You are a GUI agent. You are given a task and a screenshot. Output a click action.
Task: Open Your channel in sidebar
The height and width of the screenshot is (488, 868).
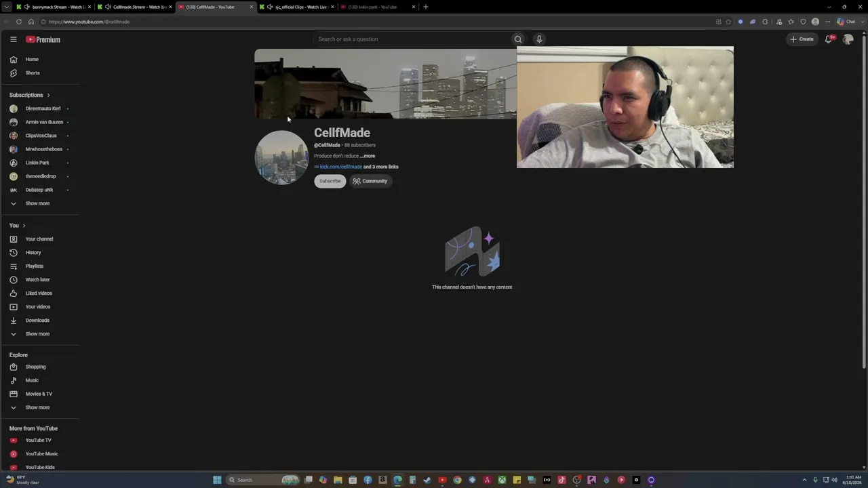pyautogui.click(x=41, y=239)
